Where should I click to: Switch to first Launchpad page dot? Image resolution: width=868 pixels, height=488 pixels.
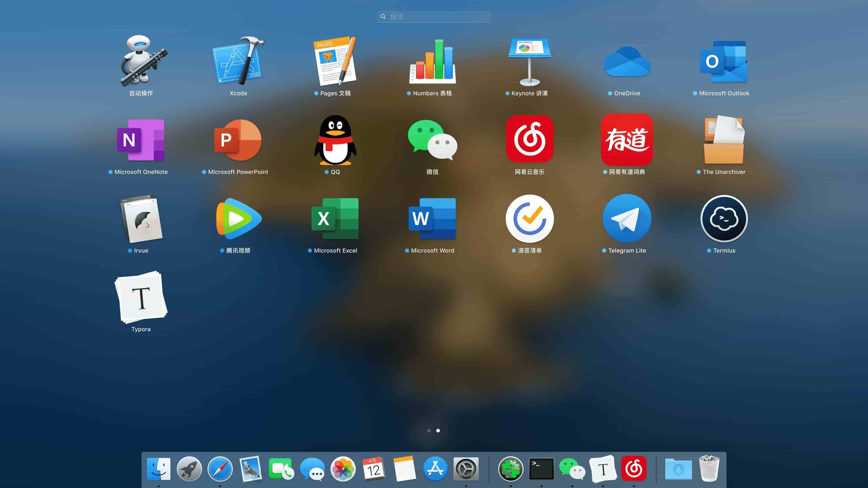click(429, 430)
